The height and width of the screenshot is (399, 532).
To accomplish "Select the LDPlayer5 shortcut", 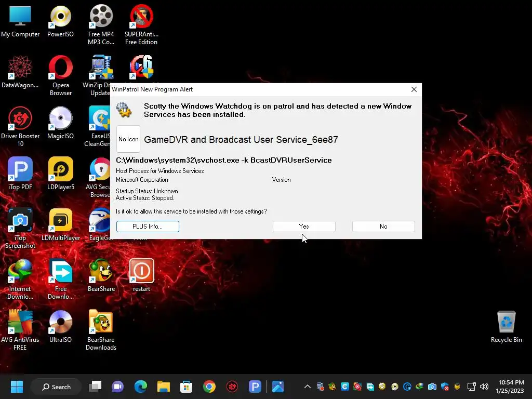I will pos(61,174).
